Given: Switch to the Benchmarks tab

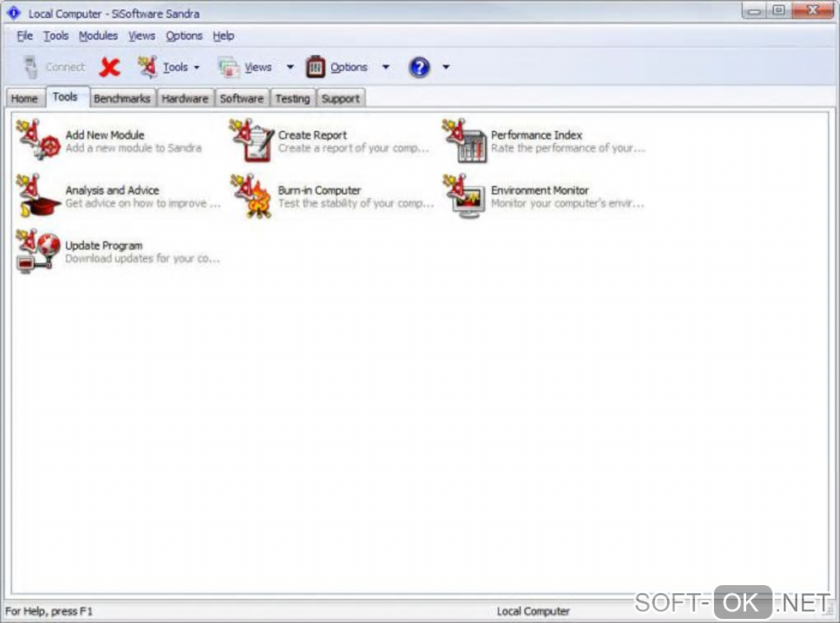Looking at the screenshot, I should 122,99.
